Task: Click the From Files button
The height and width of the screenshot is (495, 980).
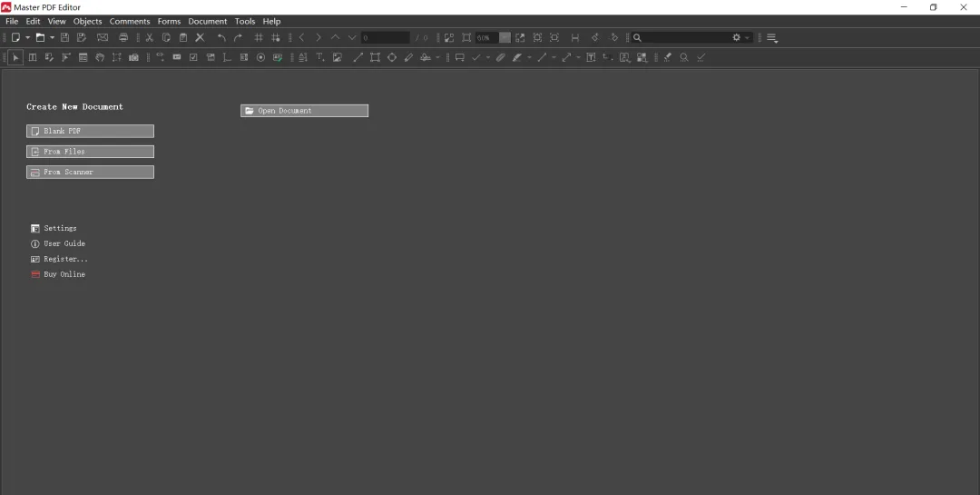Action: pyautogui.click(x=90, y=152)
